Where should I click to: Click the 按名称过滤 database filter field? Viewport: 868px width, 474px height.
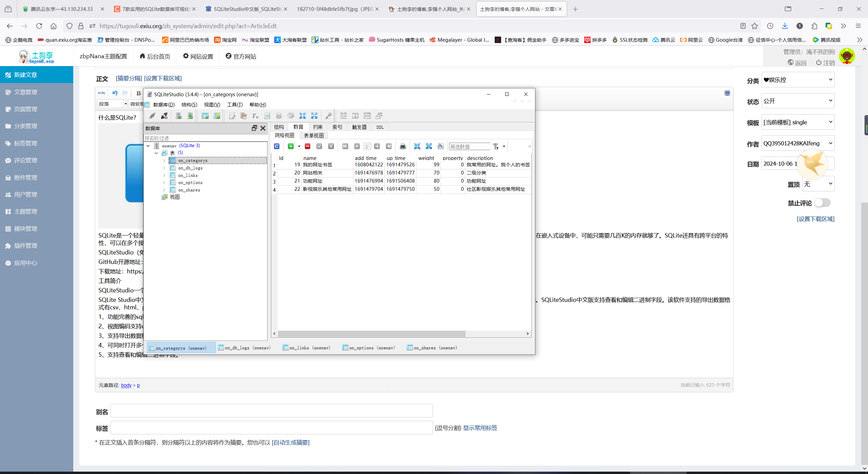click(205, 138)
